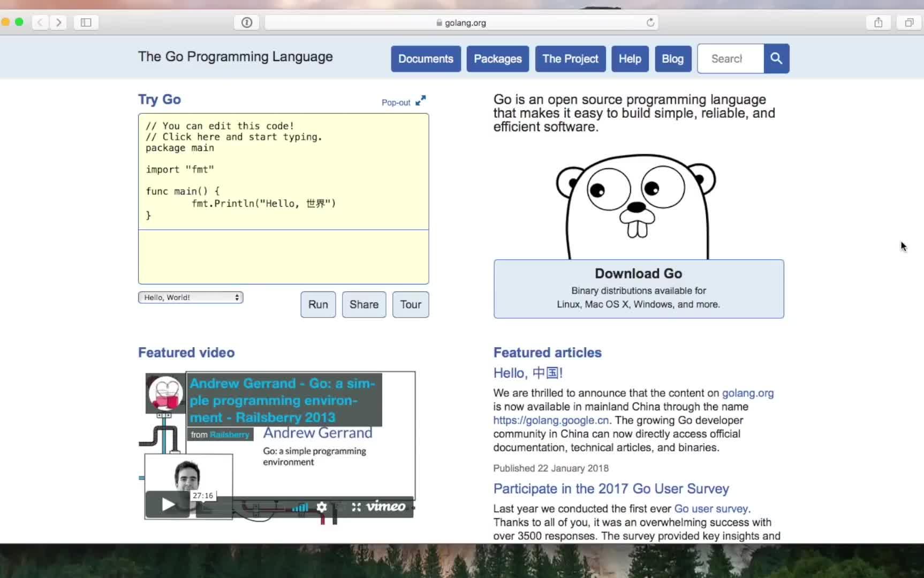This screenshot has height=578, width=924.
Task: Click the Pop-out expand arrows icon
Action: [x=421, y=101]
